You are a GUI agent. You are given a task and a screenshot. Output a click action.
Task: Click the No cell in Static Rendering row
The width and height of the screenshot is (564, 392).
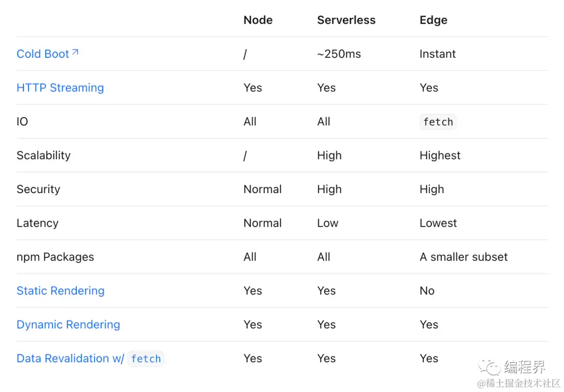(427, 291)
